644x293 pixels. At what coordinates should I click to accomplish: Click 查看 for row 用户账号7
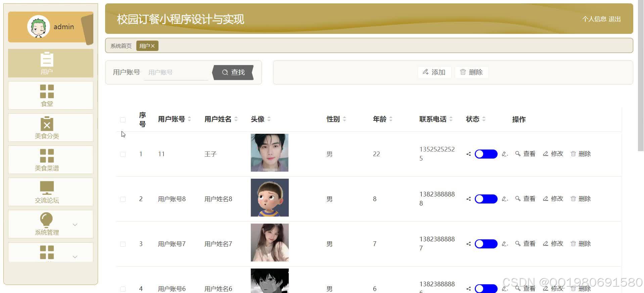[x=525, y=244]
